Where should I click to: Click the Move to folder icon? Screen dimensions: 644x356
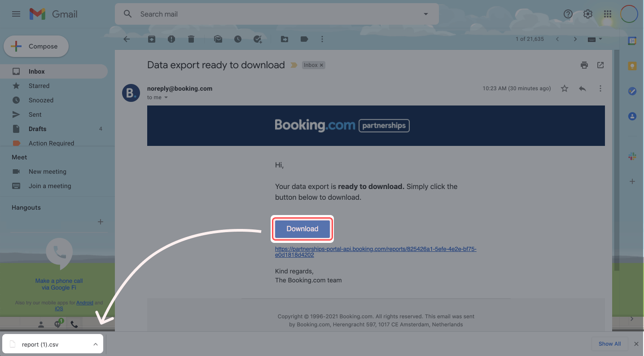tap(285, 39)
